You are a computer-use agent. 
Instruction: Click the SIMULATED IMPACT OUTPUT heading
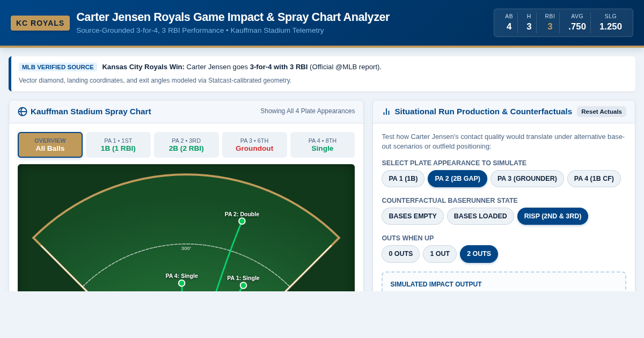(x=436, y=284)
